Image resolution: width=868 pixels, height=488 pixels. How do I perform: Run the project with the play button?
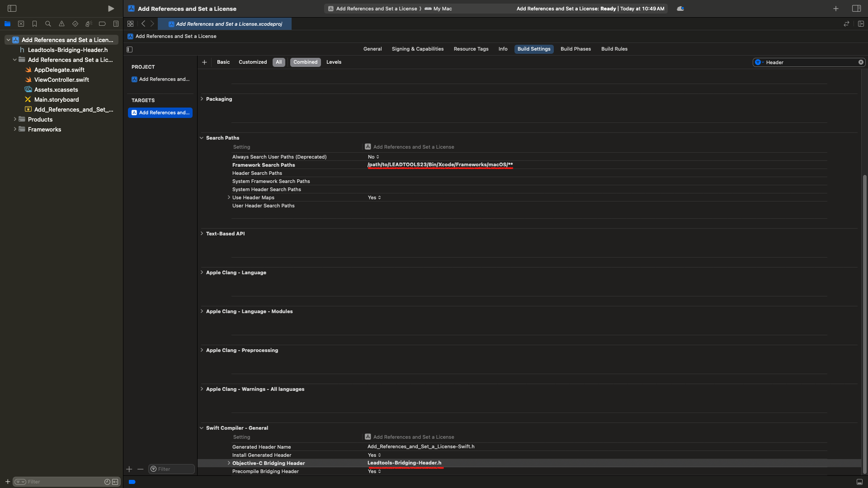click(x=111, y=9)
